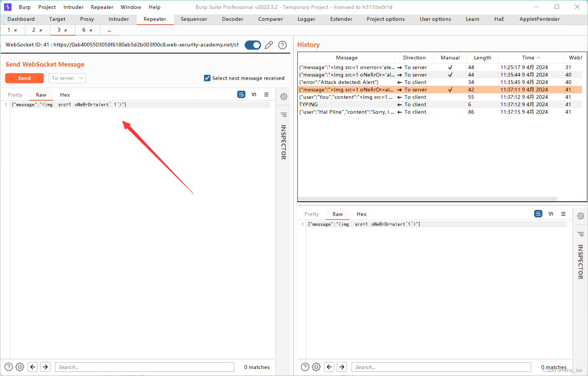Open the '...' new Repeater tab button
The height and width of the screenshot is (376, 588).
(110, 30)
